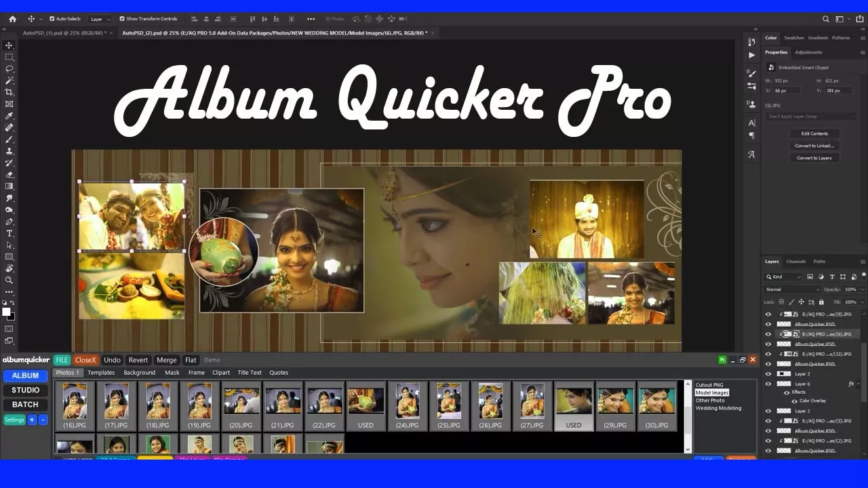Screen dimensions: 868x488
Task: Click the Convert to Layers button
Action: click(x=814, y=158)
